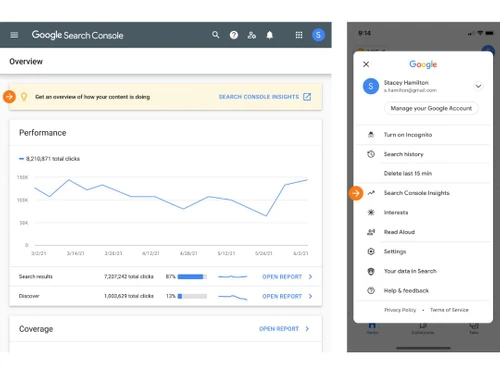Tap the Collections tab in phone bottom bar
This screenshot has height=375, width=500.
423,328
